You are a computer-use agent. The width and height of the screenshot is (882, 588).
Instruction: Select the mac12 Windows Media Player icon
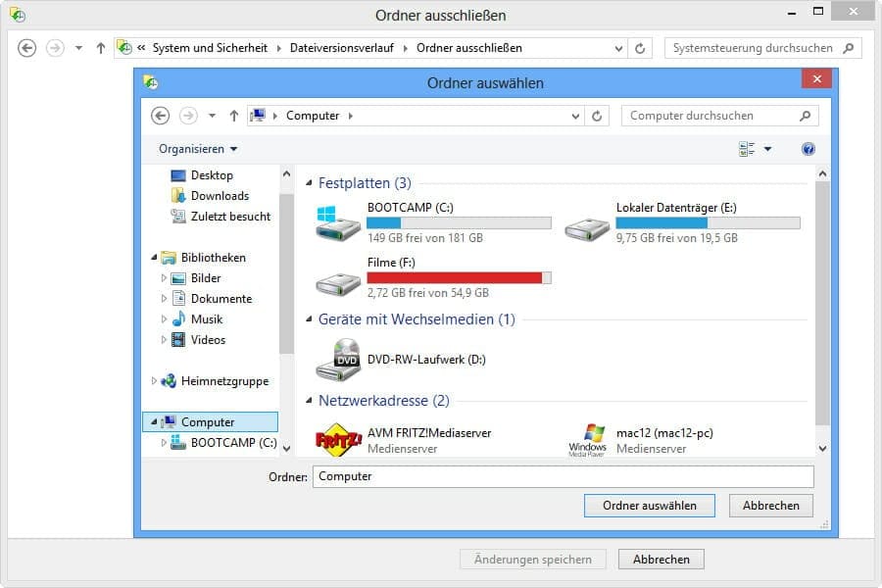click(x=587, y=440)
